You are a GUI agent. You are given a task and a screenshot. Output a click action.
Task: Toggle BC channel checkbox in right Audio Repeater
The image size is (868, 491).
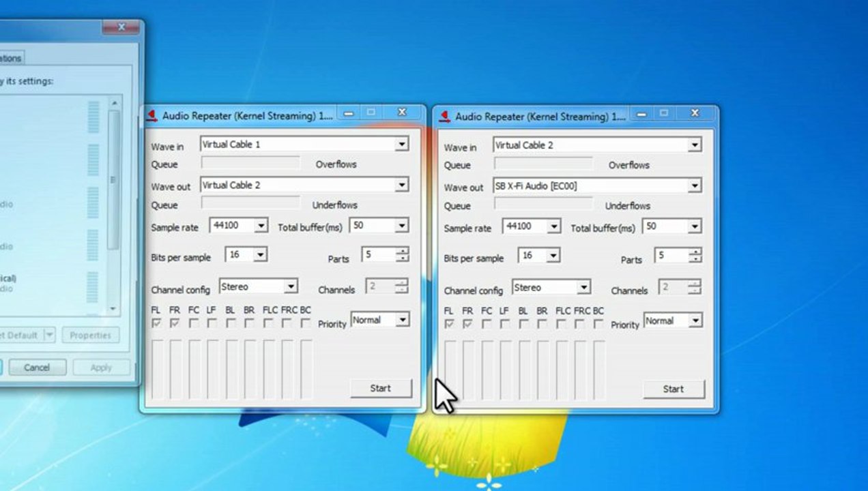coord(598,325)
